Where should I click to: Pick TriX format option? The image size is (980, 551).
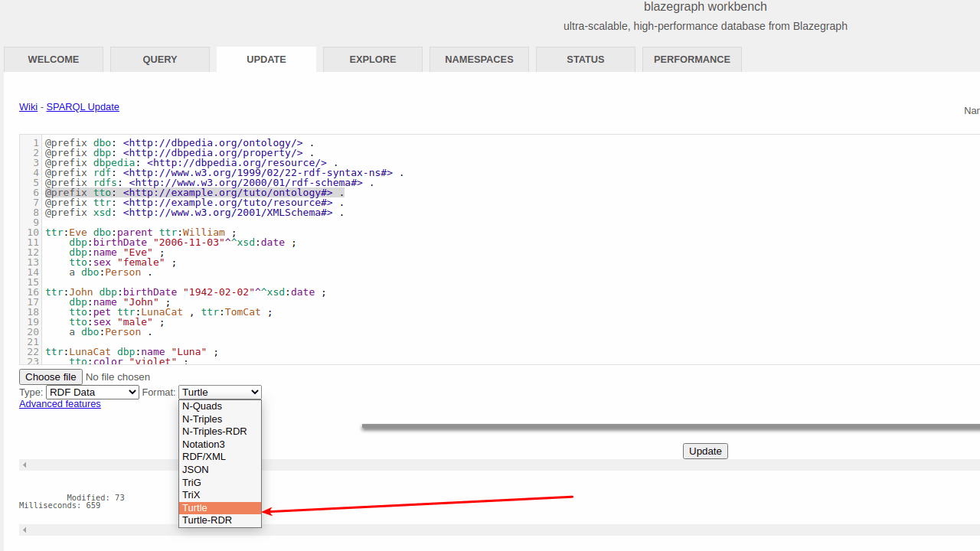[220, 495]
